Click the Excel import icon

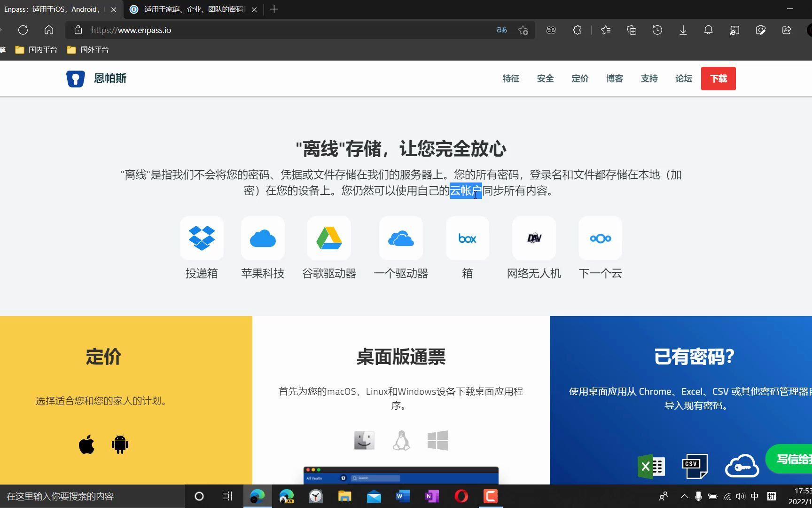click(x=651, y=467)
